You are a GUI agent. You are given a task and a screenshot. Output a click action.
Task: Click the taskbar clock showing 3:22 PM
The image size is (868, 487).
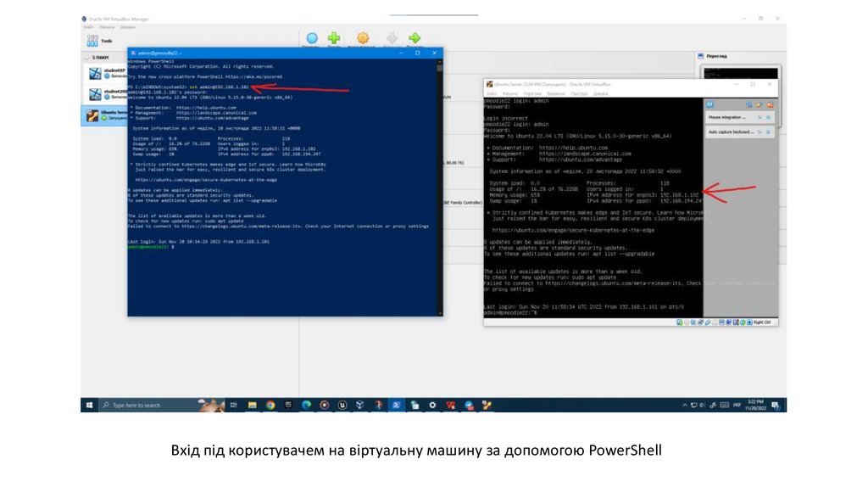click(x=755, y=405)
